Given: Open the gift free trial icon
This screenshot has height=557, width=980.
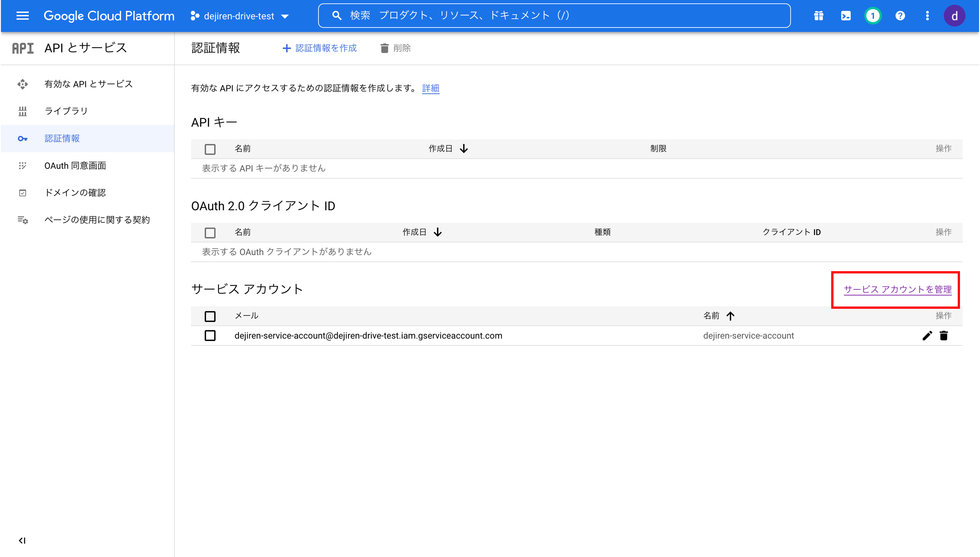Looking at the screenshot, I should (819, 16).
